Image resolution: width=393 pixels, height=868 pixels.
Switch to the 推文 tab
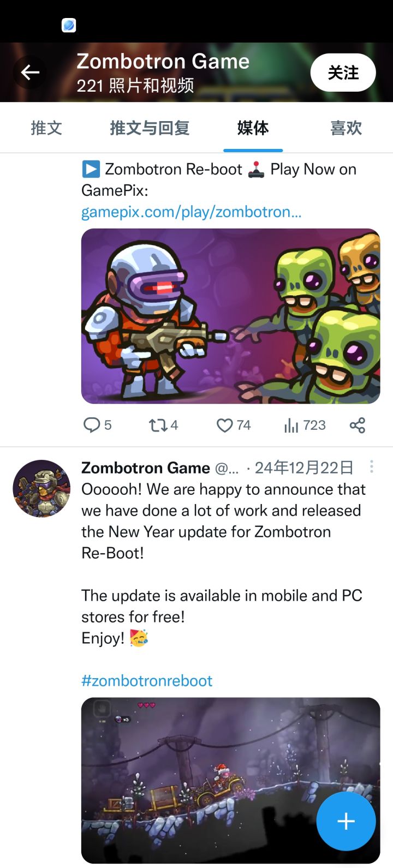tap(46, 128)
